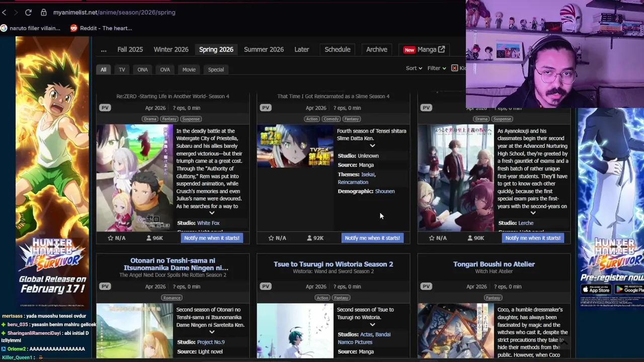This screenshot has width=644, height=362.
Task: Click Notify me on the Lerche card
Action: click(x=533, y=238)
